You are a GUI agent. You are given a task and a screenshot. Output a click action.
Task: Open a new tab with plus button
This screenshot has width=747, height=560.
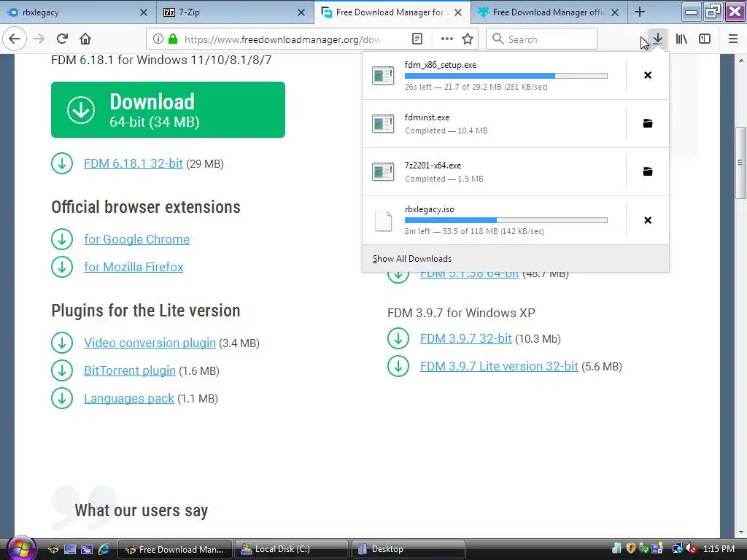pos(640,12)
